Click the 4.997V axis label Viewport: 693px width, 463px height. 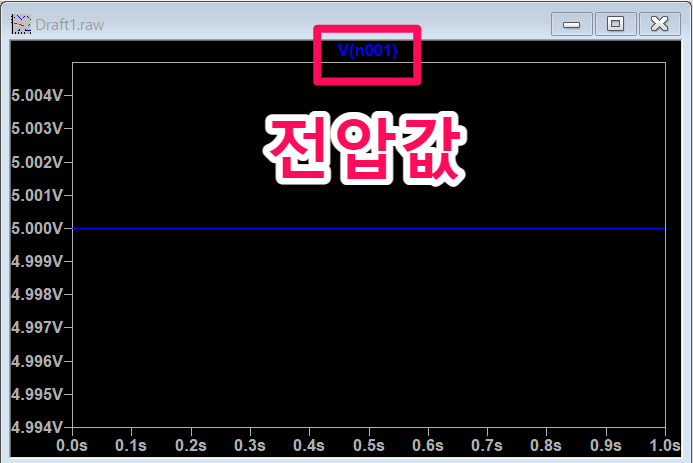pos(37,327)
